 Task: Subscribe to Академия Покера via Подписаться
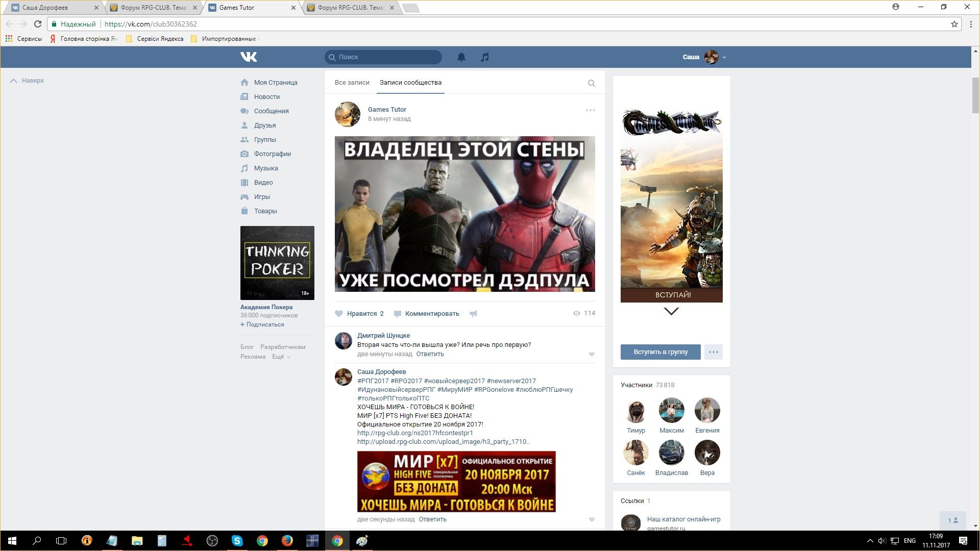click(x=262, y=324)
